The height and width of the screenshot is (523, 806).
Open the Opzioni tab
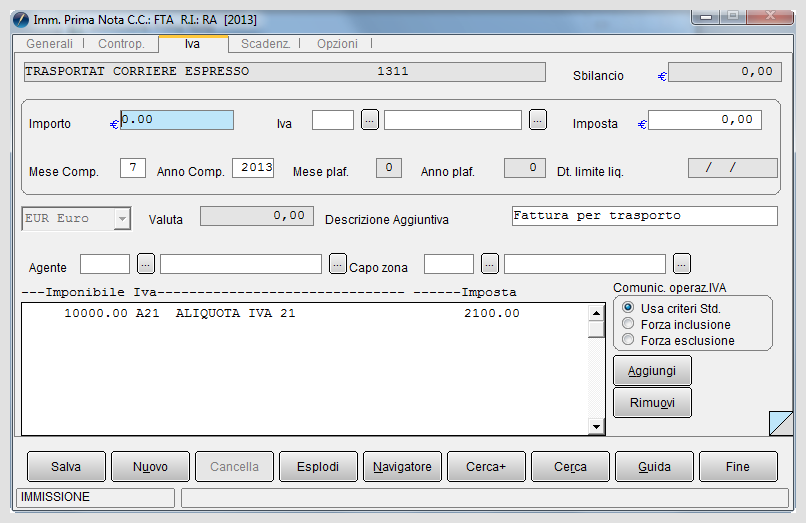(x=337, y=44)
